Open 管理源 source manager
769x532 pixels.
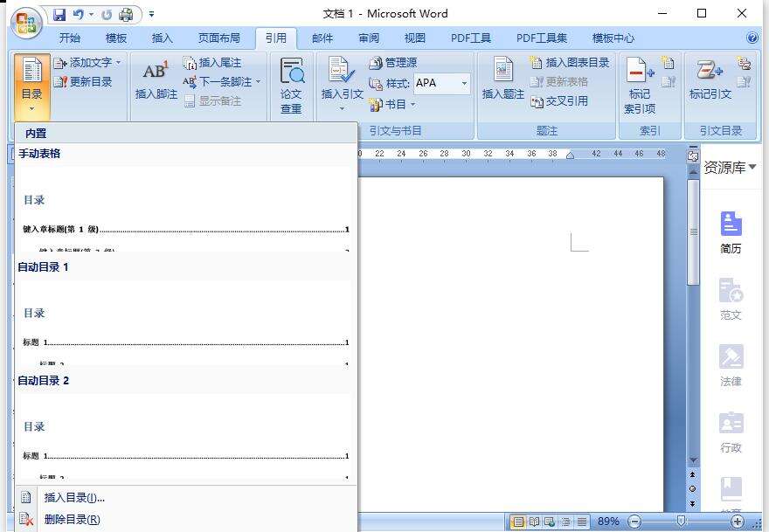point(393,63)
